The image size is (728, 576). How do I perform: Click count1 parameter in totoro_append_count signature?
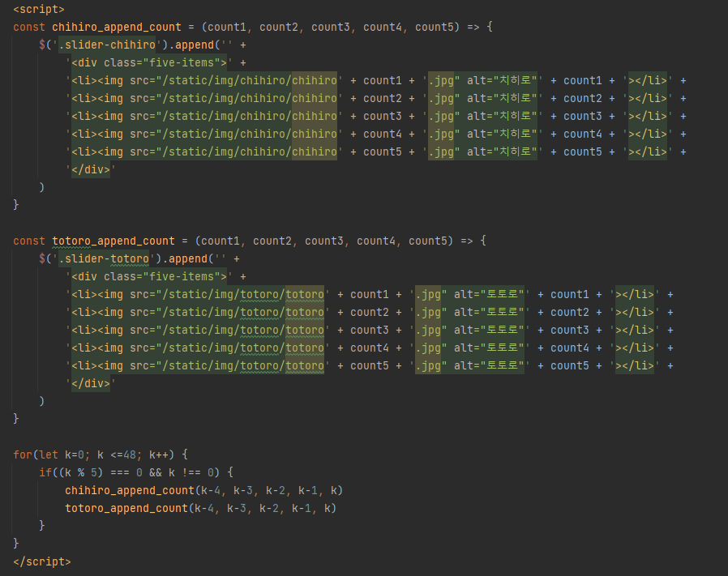(221, 241)
